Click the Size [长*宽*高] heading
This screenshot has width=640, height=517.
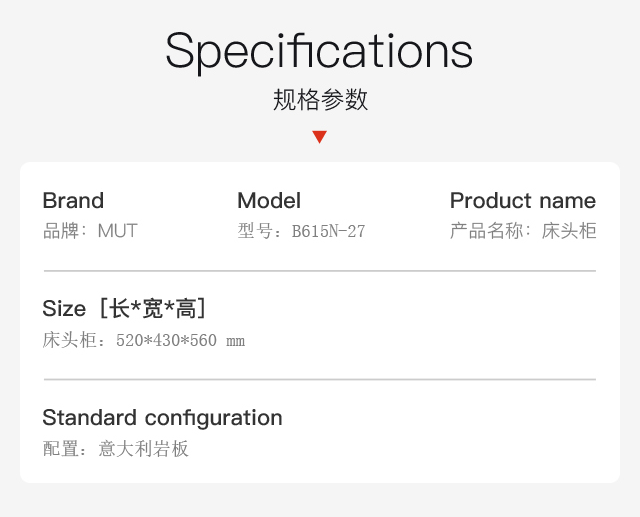coord(124,308)
